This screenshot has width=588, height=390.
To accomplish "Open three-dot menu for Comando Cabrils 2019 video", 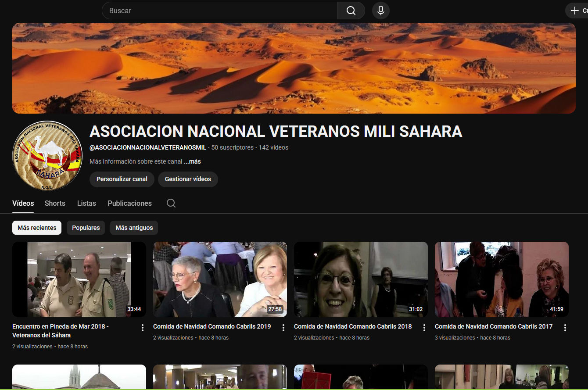I will (283, 328).
